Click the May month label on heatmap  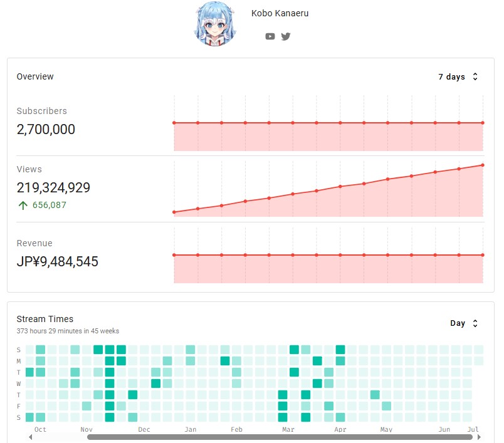pyautogui.click(x=386, y=429)
